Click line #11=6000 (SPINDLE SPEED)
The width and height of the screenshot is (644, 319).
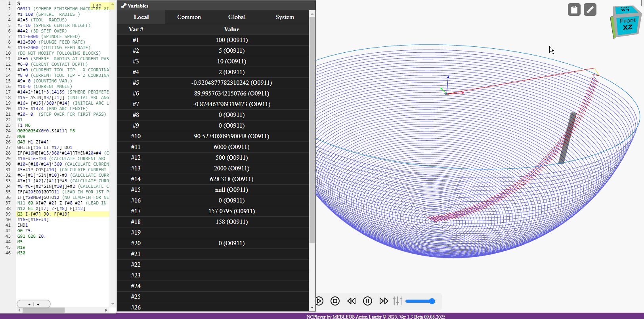48,36
